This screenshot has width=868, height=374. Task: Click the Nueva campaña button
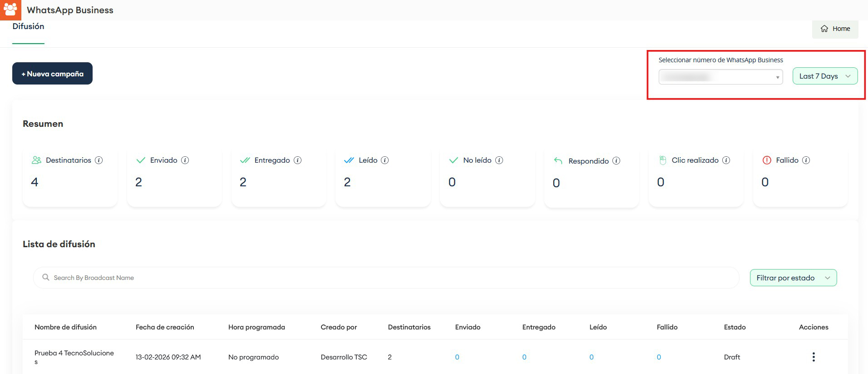[x=52, y=74]
